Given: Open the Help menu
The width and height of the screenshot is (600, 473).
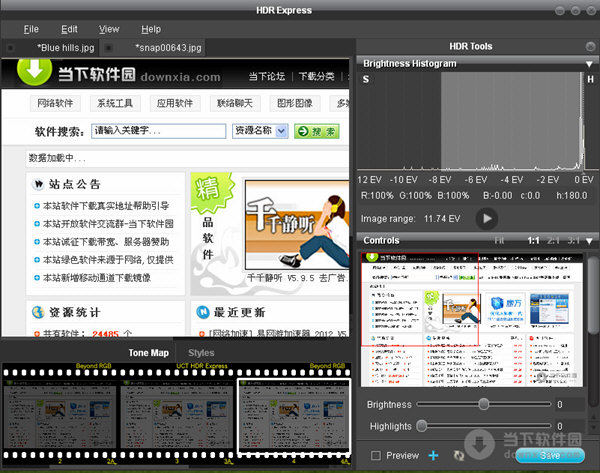Looking at the screenshot, I should point(151,29).
